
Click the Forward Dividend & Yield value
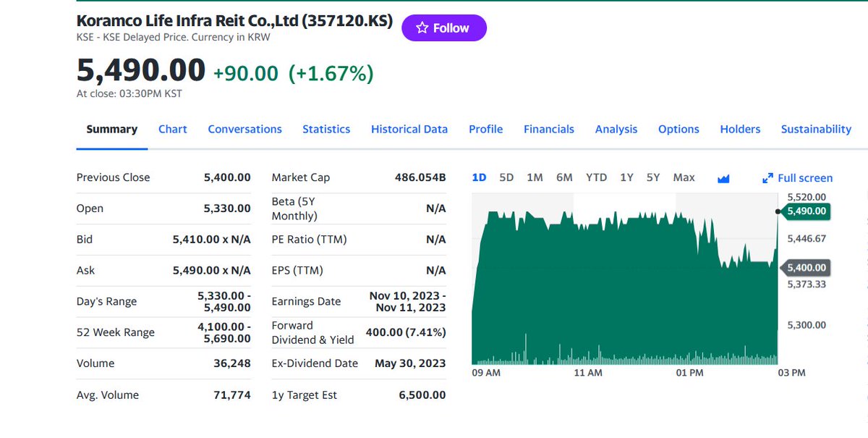[406, 333]
